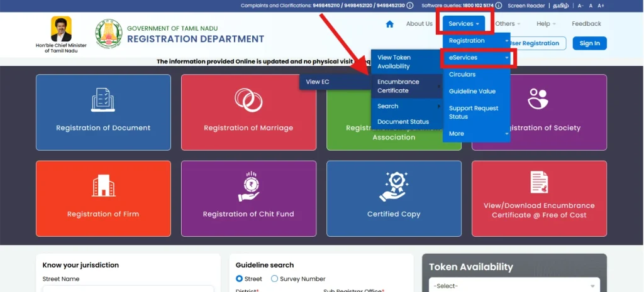Open View/Download Encumbrance Certificate tile
Image resolution: width=644 pixels, height=292 pixels.
tap(539, 198)
